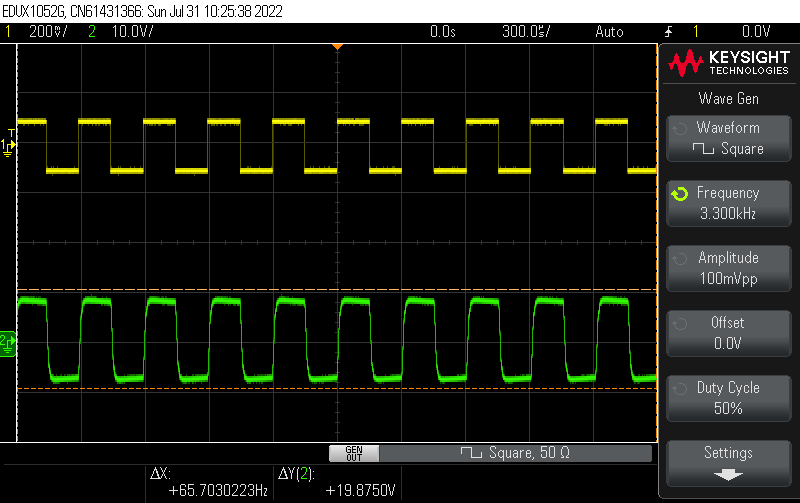This screenshot has height=503, width=800.
Task: Click the green channel 2 number label
Action: (x=92, y=32)
